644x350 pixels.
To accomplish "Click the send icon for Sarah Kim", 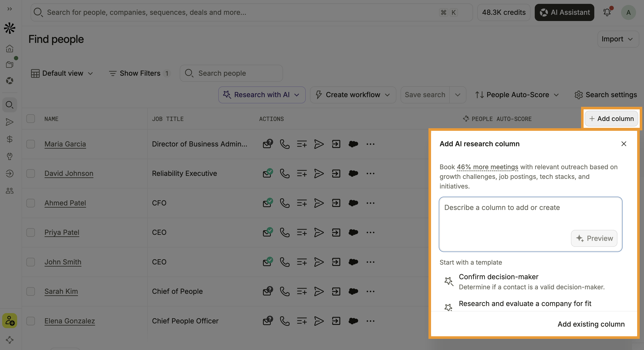I will coord(319,291).
